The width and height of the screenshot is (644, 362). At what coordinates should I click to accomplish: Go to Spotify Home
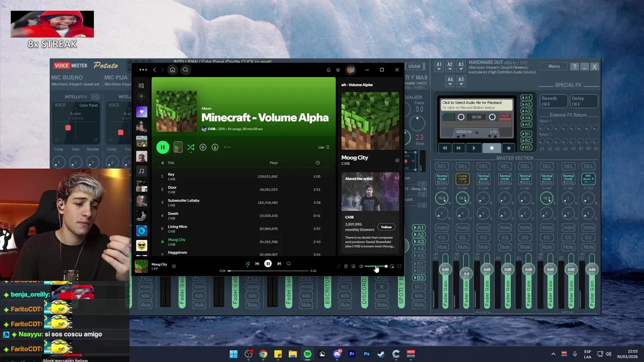(173, 70)
